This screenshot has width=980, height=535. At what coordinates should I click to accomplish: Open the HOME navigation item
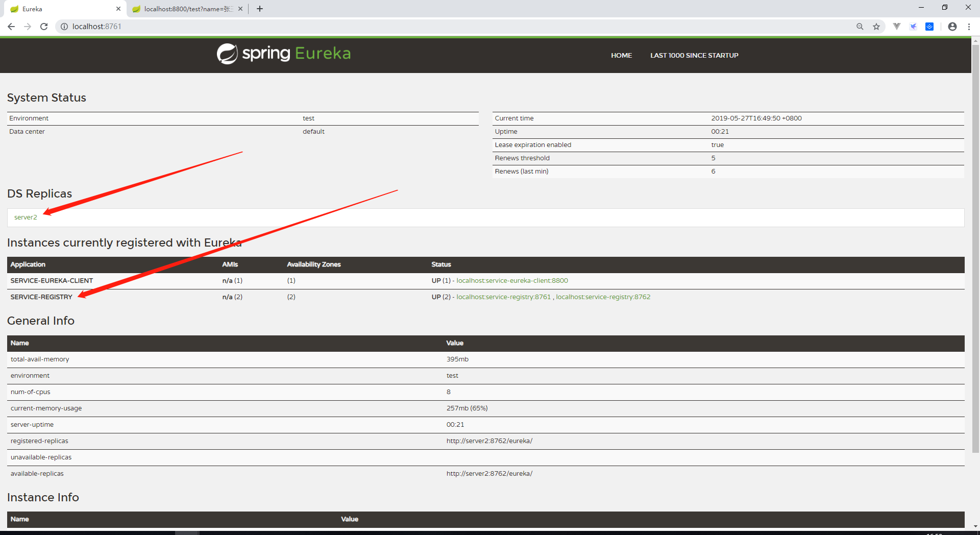[622, 55]
